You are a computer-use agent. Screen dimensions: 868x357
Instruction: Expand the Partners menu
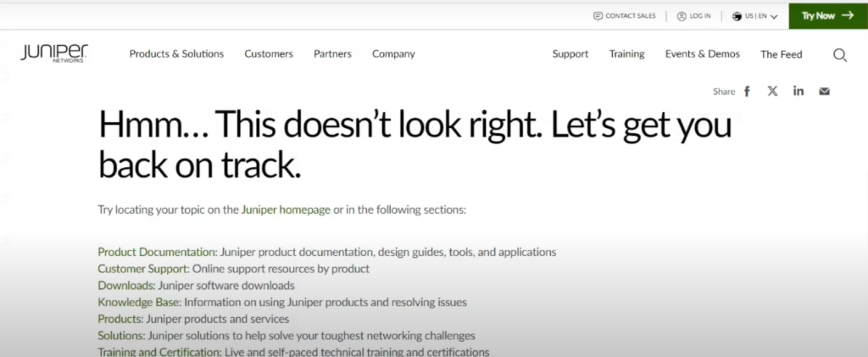coord(332,54)
